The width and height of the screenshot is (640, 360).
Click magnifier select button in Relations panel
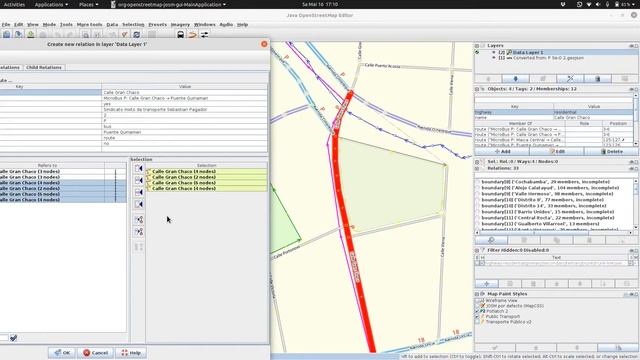click(x=491, y=240)
